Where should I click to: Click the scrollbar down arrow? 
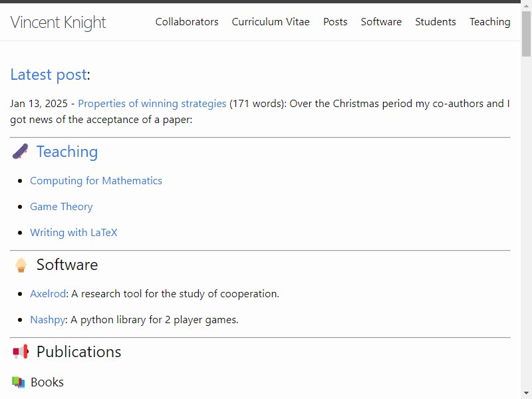[526, 394]
